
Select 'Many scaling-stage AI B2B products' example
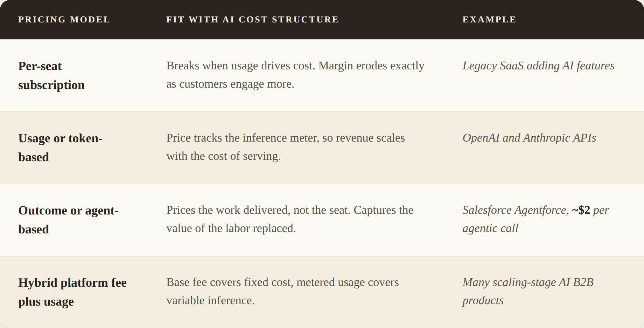pos(528,291)
